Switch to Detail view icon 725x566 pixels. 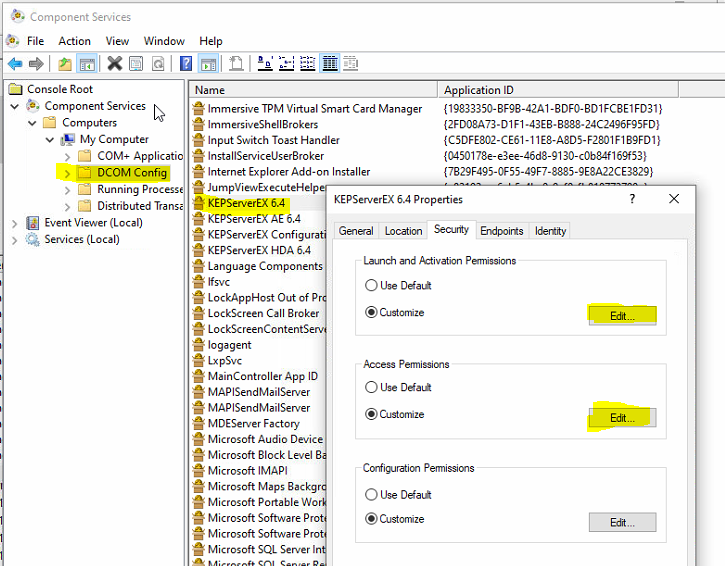click(330, 63)
